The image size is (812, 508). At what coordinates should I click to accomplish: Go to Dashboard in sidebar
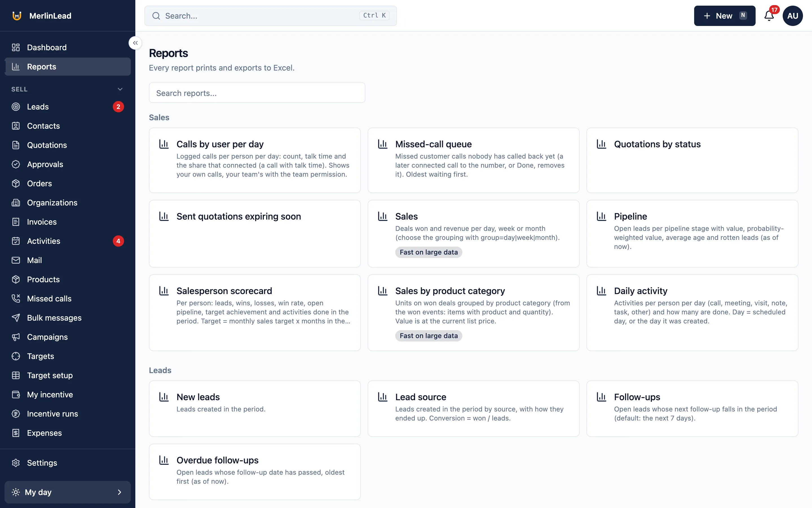[68, 47]
